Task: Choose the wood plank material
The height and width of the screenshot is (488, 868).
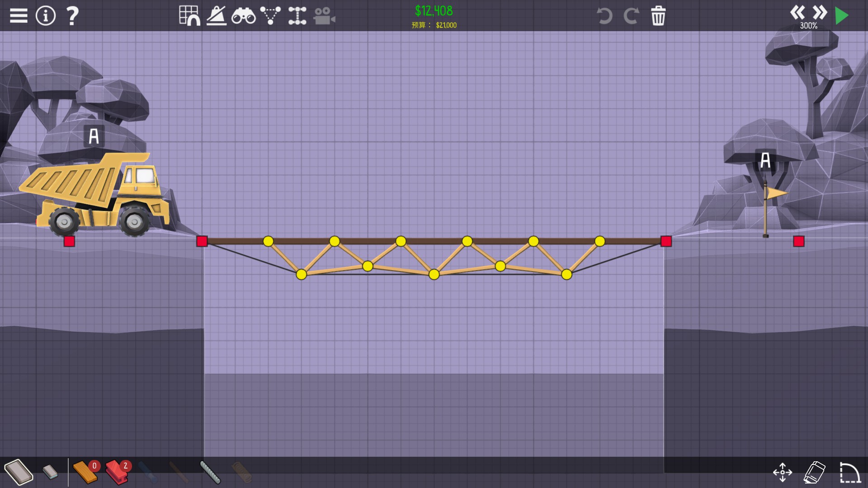Action: click(85, 472)
